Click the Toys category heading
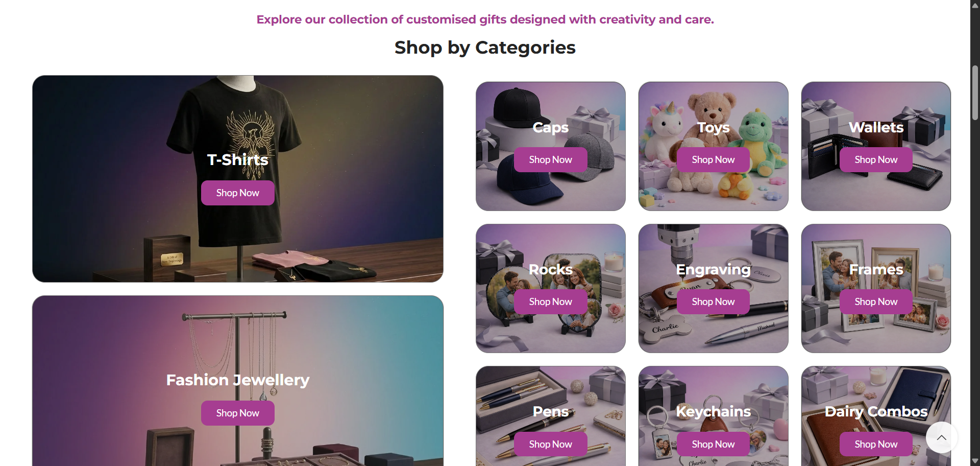The height and width of the screenshot is (466, 980). click(713, 127)
